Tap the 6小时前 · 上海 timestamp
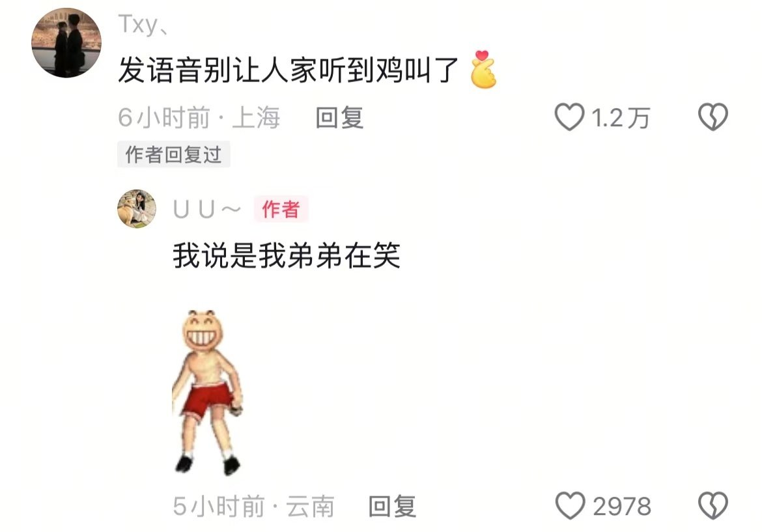The height and width of the screenshot is (532, 762). pyautogui.click(x=199, y=118)
